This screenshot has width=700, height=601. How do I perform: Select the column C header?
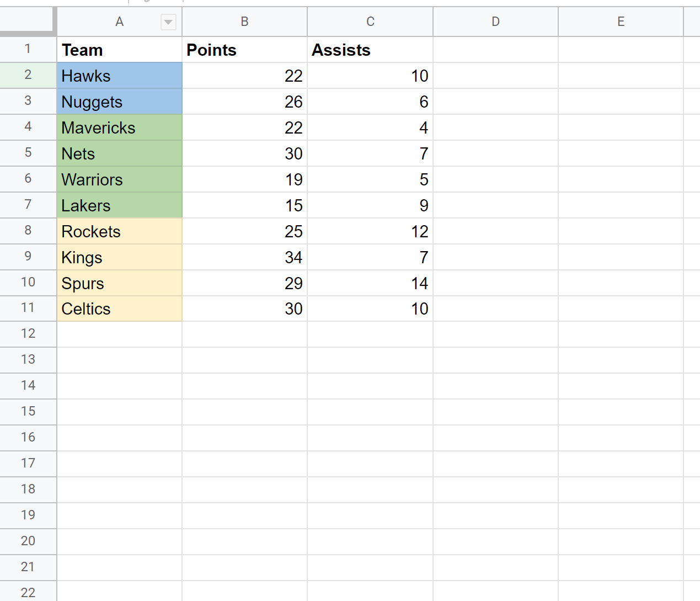370,22
